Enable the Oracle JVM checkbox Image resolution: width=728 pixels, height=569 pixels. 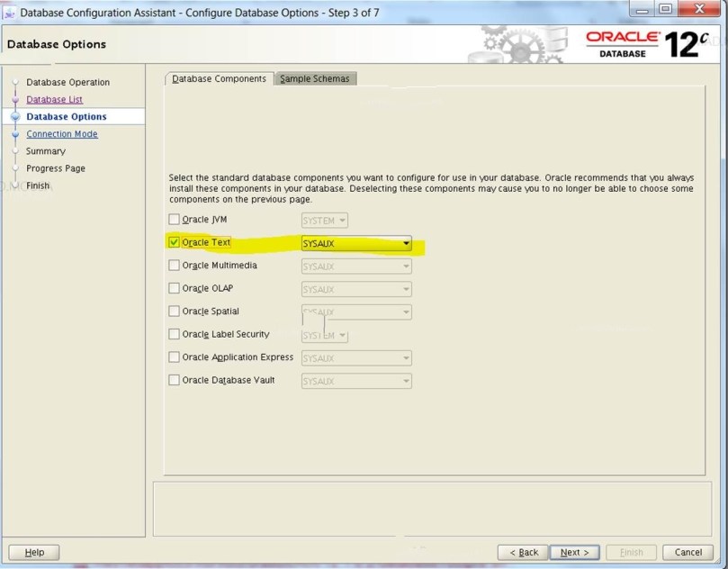pos(175,220)
